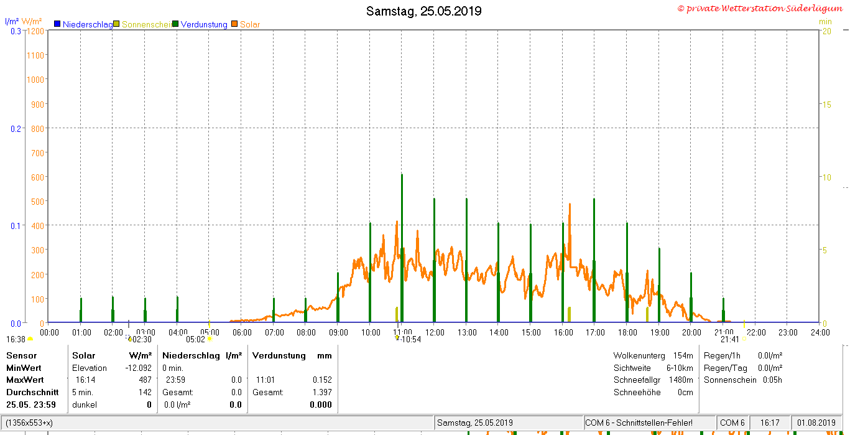Viewport: 868px width, 435px height.
Task: Click the Sonnenschein 0:05h value
Action: 773,380
